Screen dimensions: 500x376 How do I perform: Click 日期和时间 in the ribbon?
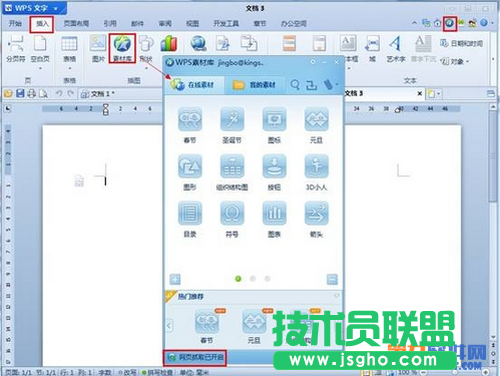[x=461, y=43]
